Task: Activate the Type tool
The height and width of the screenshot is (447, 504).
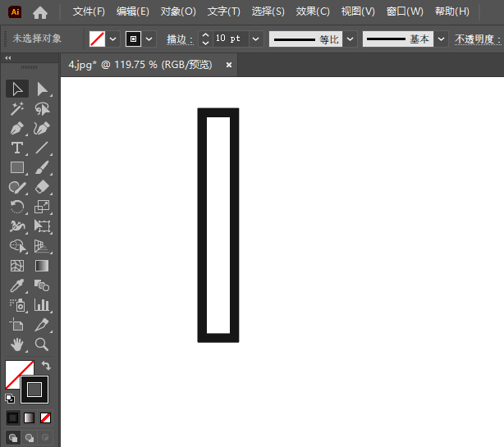Action: pos(17,148)
